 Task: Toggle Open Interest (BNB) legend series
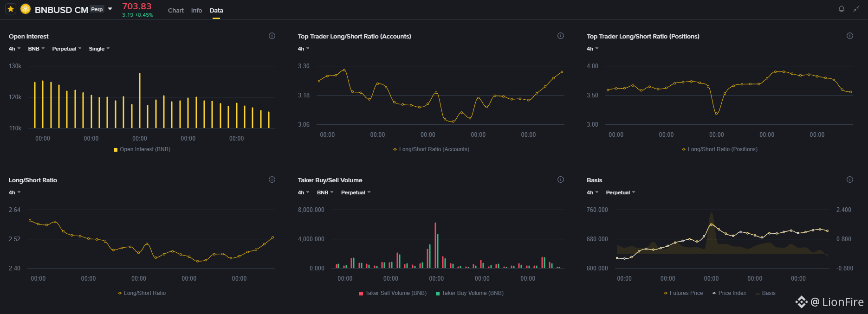pyautogui.click(x=142, y=149)
